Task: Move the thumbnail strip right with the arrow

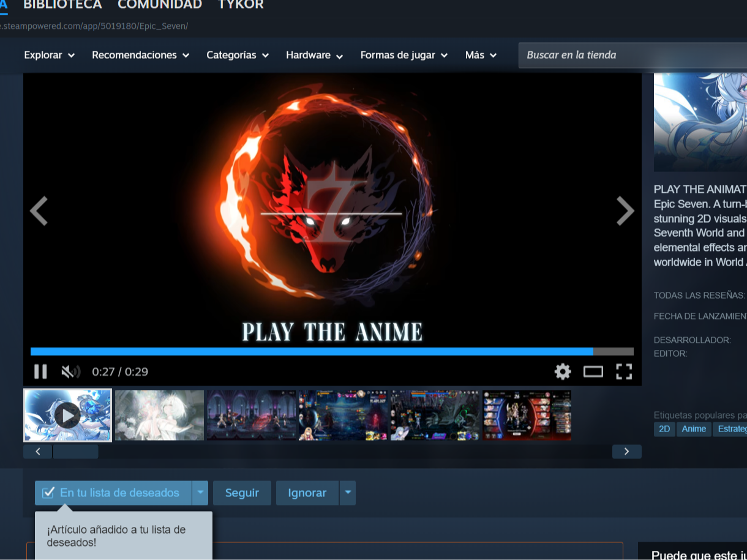Action: click(626, 452)
